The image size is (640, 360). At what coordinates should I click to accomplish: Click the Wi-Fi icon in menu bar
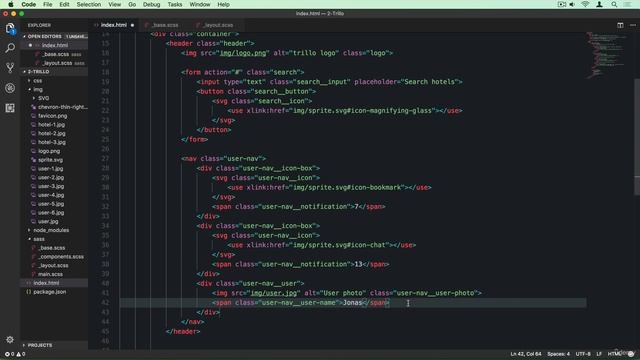coord(585,4)
